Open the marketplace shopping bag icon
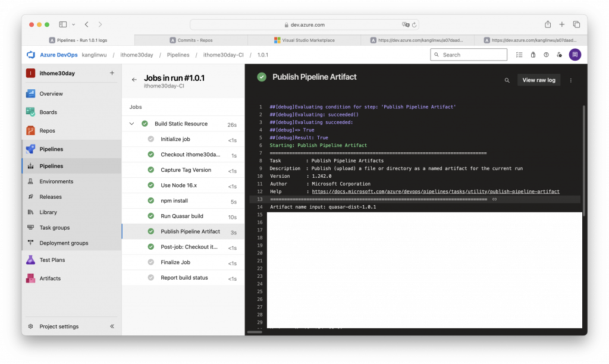609x364 pixels. (x=533, y=55)
